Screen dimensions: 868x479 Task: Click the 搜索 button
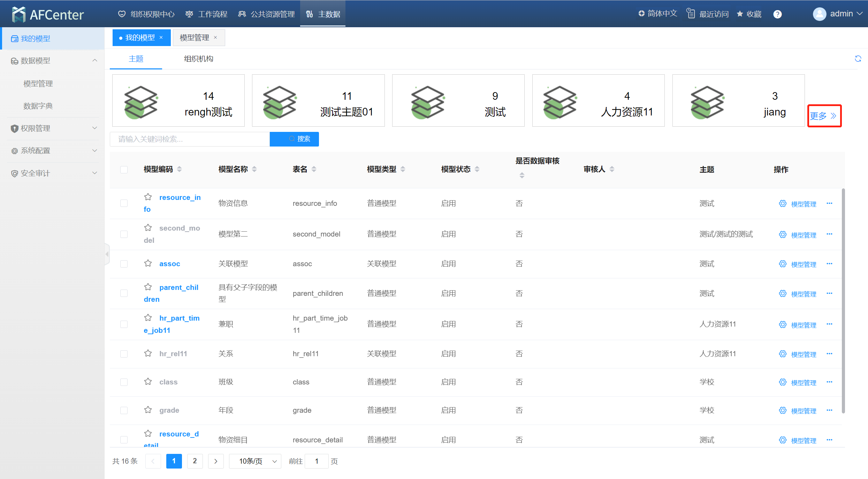[x=294, y=139]
